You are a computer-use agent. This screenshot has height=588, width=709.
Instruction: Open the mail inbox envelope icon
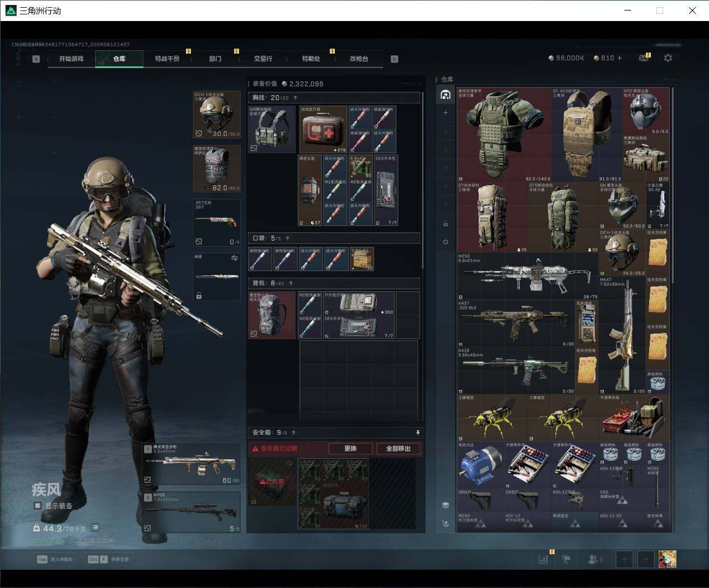[643, 58]
